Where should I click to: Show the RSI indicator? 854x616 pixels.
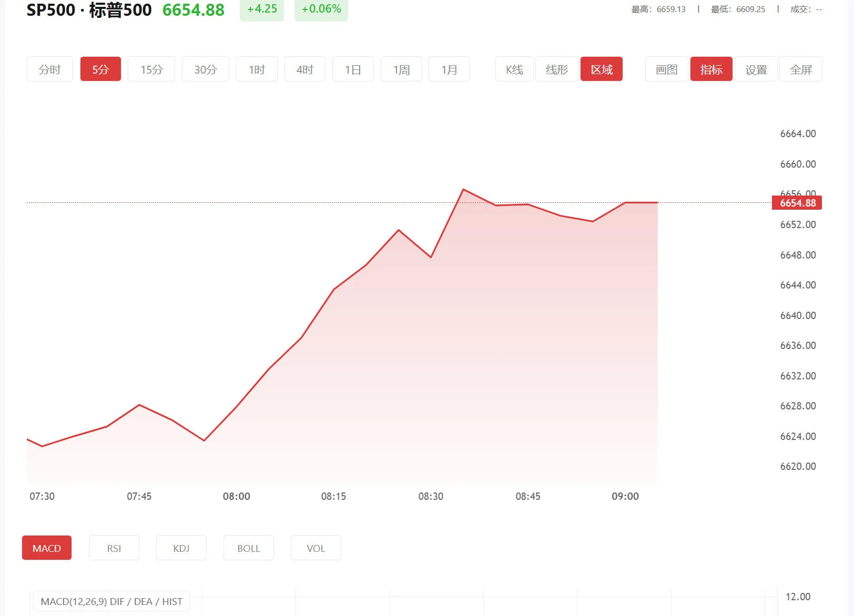tap(114, 548)
